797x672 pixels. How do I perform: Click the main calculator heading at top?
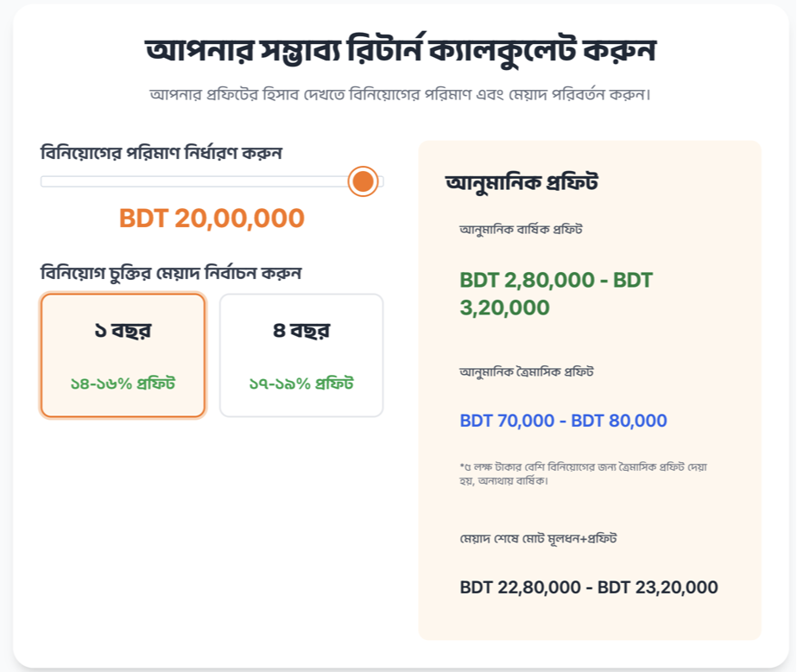402,50
